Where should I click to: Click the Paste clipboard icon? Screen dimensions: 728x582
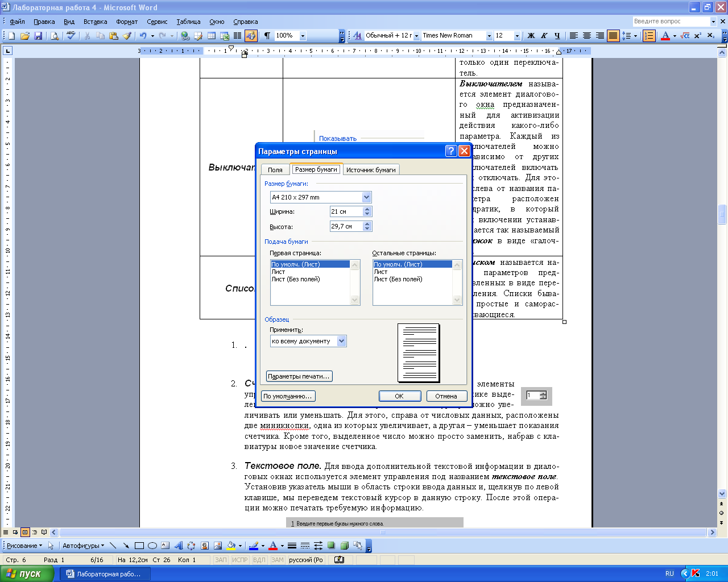click(114, 36)
